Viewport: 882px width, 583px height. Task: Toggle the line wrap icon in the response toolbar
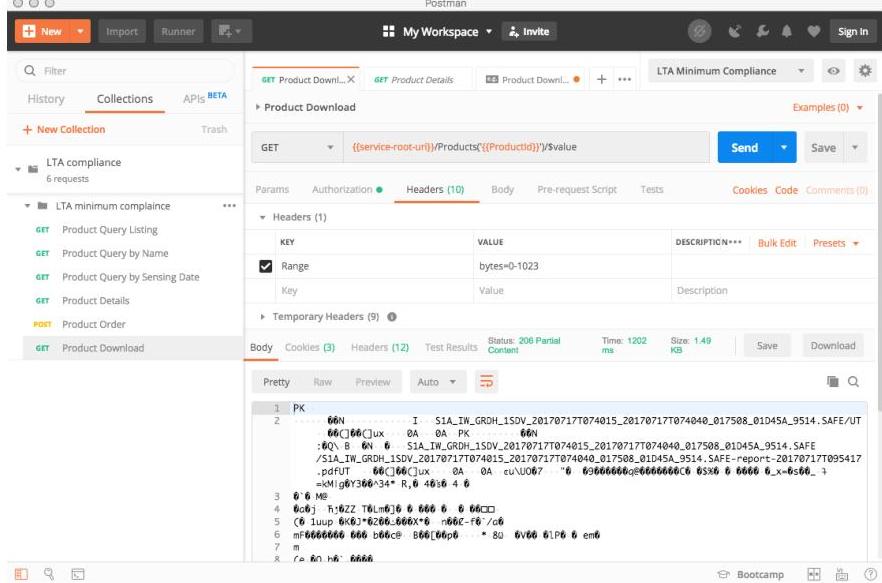tap(487, 382)
